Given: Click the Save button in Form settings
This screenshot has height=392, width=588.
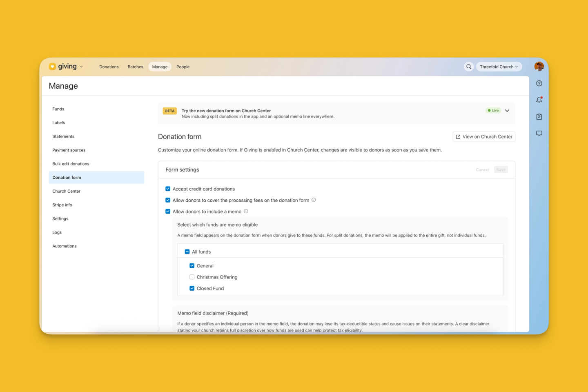Looking at the screenshot, I should [501, 170].
